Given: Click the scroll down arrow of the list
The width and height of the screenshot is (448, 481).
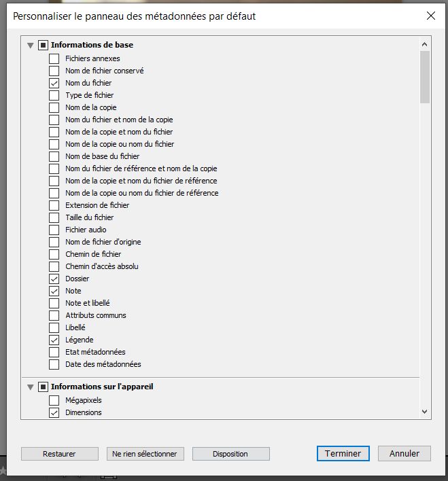Looking at the screenshot, I should [425, 412].
